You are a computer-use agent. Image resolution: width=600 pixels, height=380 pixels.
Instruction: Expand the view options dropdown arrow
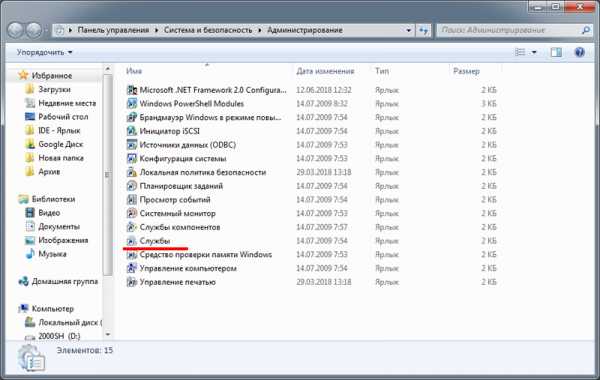coord(534,52)
